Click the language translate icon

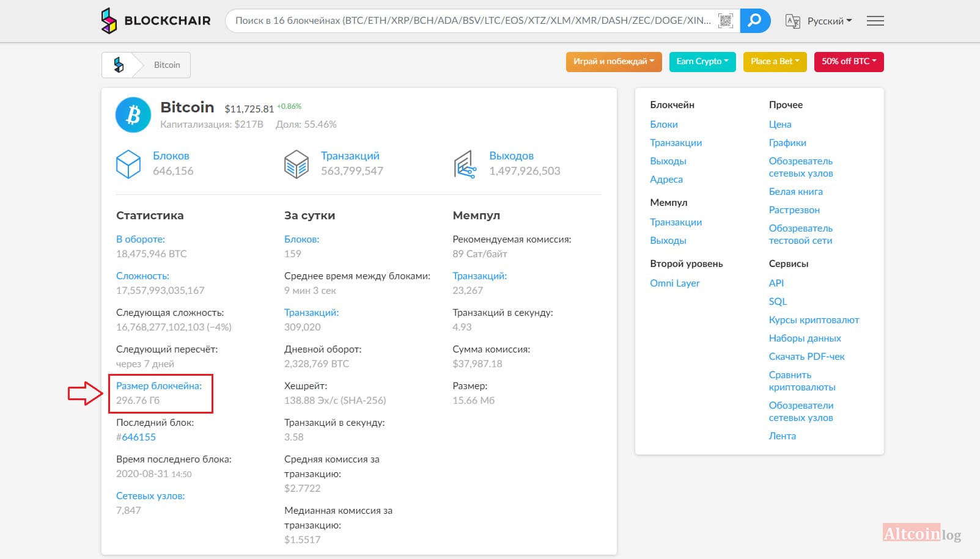click(792, 21)
